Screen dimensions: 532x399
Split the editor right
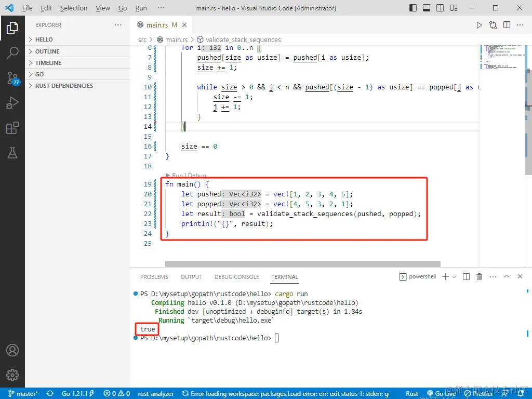click(x=507, y=25)
